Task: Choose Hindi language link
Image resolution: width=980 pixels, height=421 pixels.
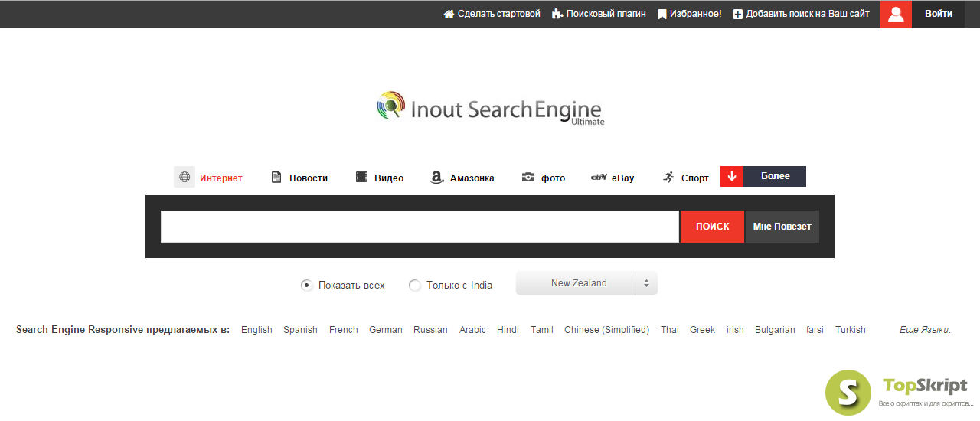Action: [508, 330]
